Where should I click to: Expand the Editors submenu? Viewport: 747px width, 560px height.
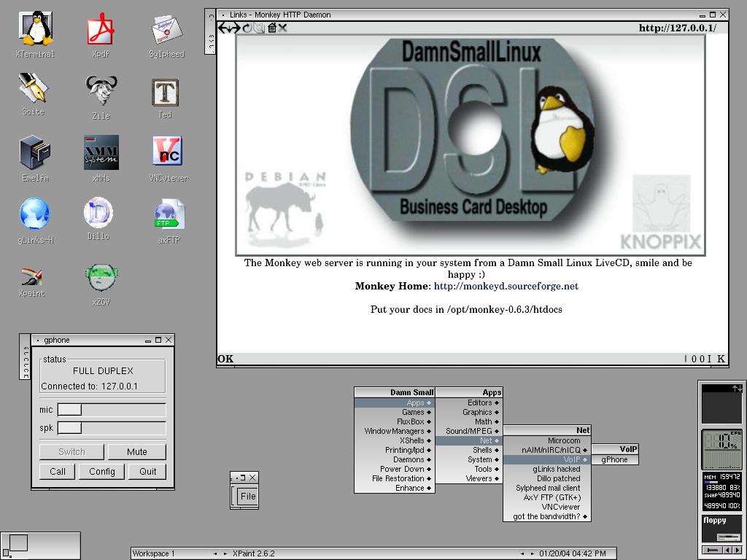pyautogui.click(x=469, y=402)
